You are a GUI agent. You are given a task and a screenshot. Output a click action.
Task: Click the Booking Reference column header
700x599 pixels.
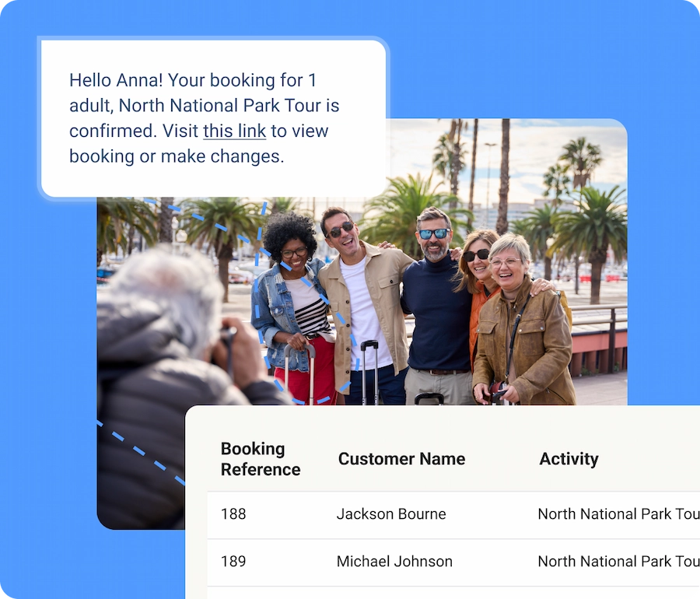click(261, 459)
